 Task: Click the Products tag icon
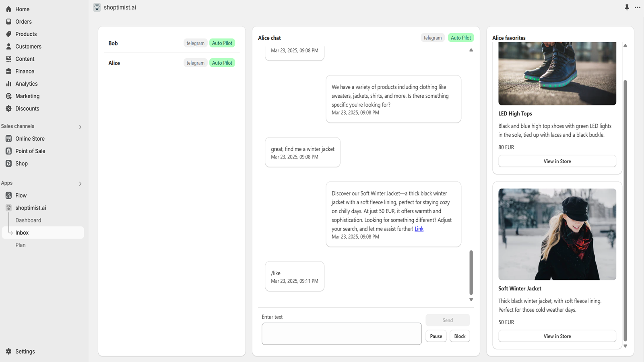tap(9, 34)
